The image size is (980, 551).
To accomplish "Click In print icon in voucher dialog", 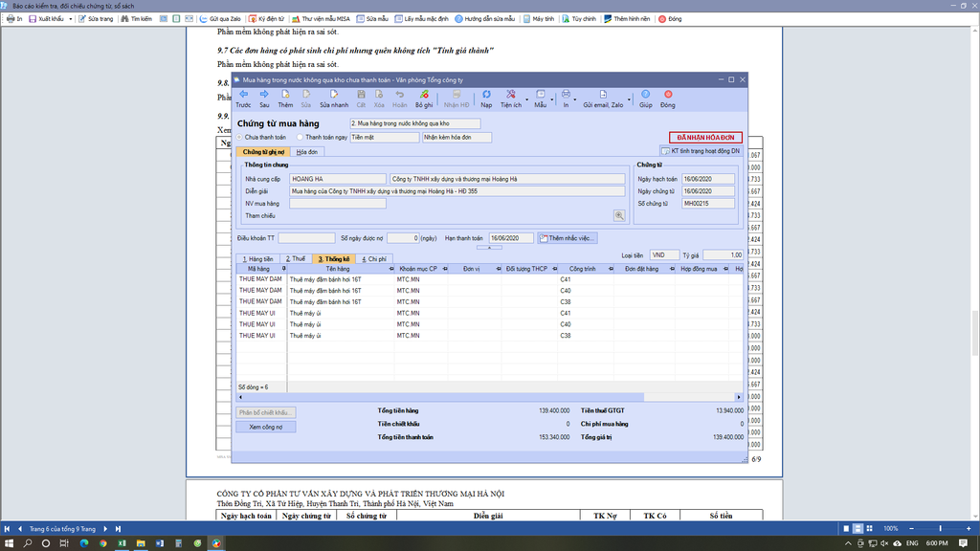I will point(566,99).
